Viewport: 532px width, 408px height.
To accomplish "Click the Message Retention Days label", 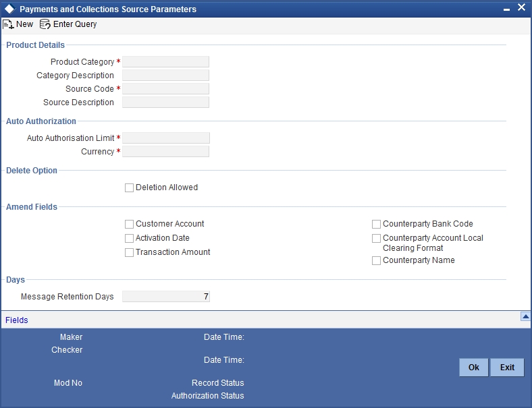I will pos(68,297).
